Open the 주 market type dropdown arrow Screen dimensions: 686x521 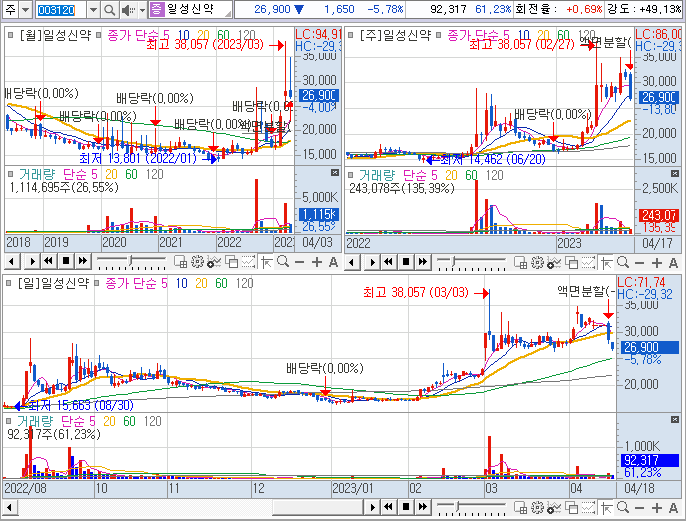26,10
